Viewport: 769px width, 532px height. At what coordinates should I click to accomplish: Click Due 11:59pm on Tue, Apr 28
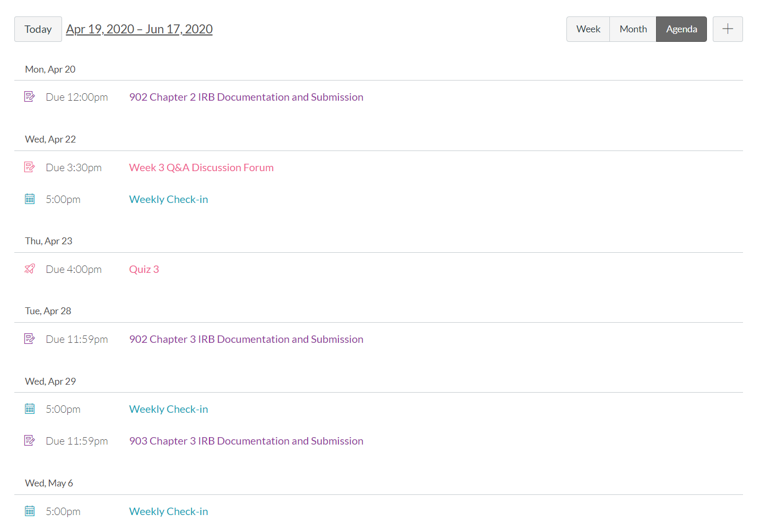(x=77, y=339)
